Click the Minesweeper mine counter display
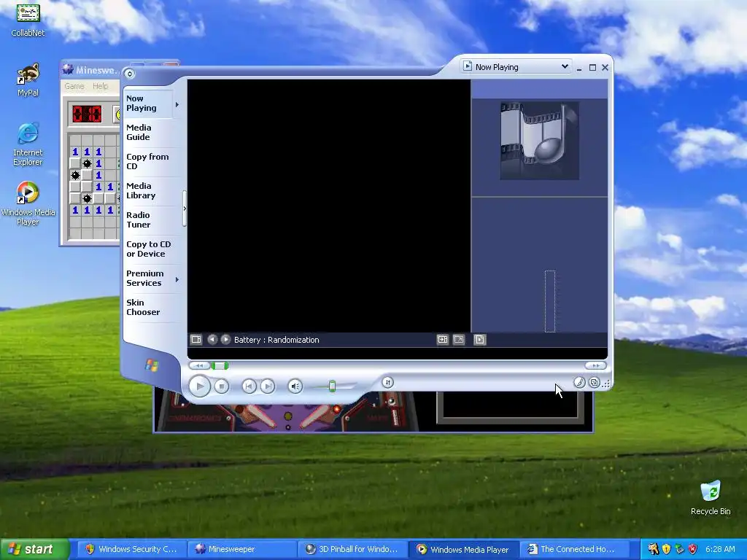 coord(87,114)
